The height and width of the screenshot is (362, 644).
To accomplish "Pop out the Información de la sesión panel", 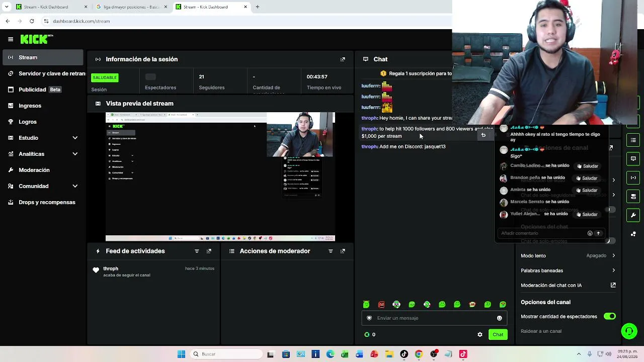I will [x=343, y=59].
